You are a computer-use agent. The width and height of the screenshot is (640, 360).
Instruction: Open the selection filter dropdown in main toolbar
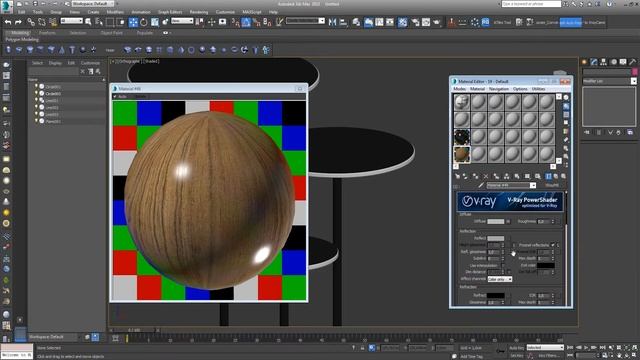click(71, 21)
